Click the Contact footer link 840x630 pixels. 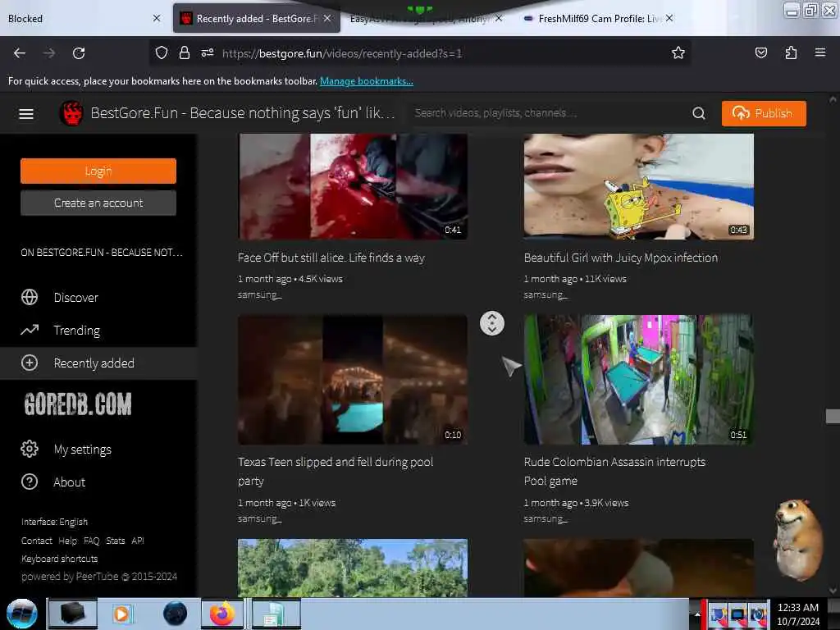click(36, 541)
